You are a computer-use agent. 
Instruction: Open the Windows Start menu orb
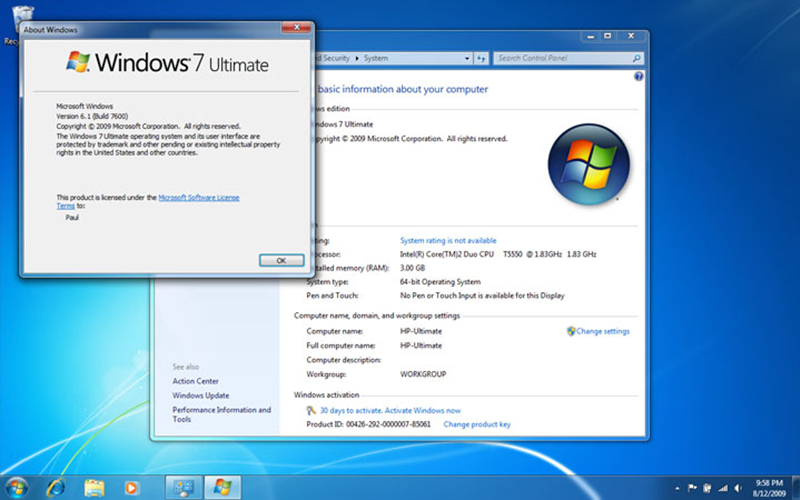coord(20,487)
